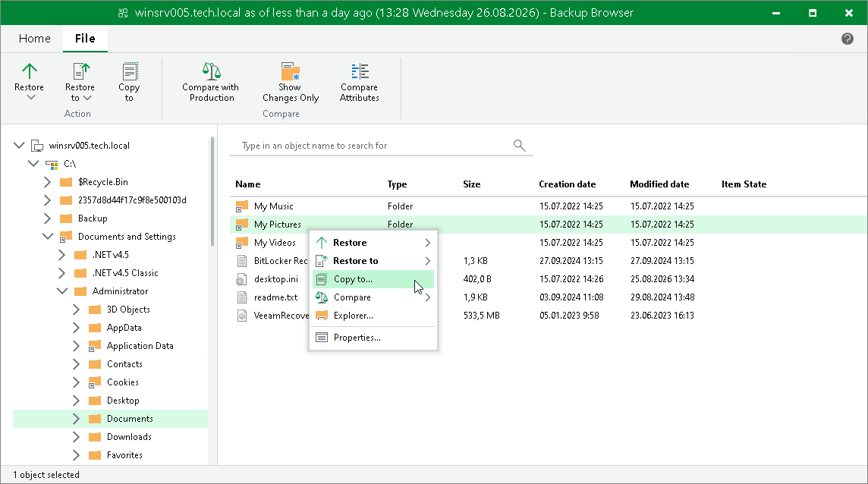The width and height of the screenshot is (868, 484).
Task: Collapse the Administrator tree node
Action: [62, 291]
